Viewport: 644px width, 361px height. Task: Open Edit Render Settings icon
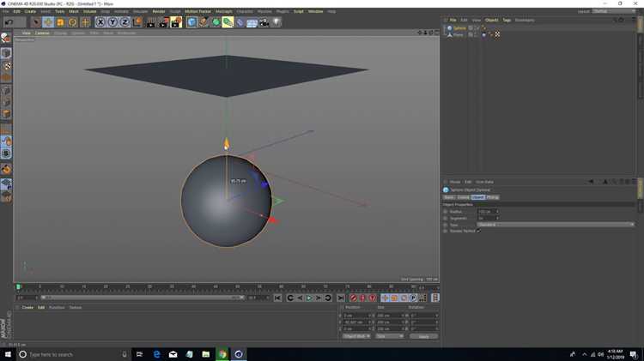[176, 21]
